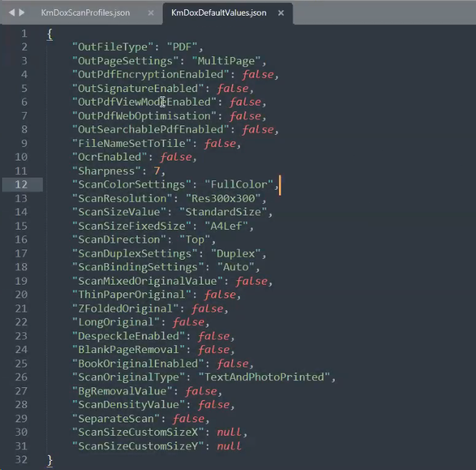Close the KmDoxScanProfiles.json tab
The image size is (476, 470).
[151, 13]
